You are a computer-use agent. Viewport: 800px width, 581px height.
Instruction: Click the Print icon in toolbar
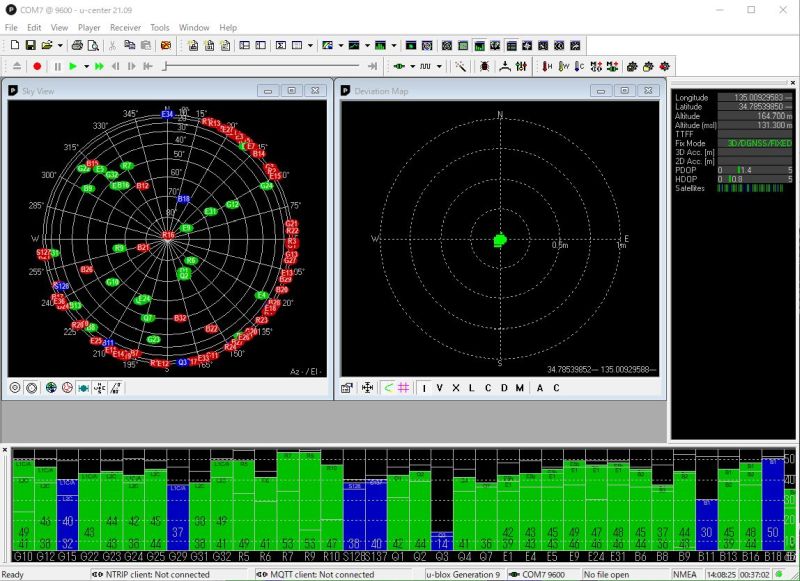pyautogui.click(x=77, y=45)
